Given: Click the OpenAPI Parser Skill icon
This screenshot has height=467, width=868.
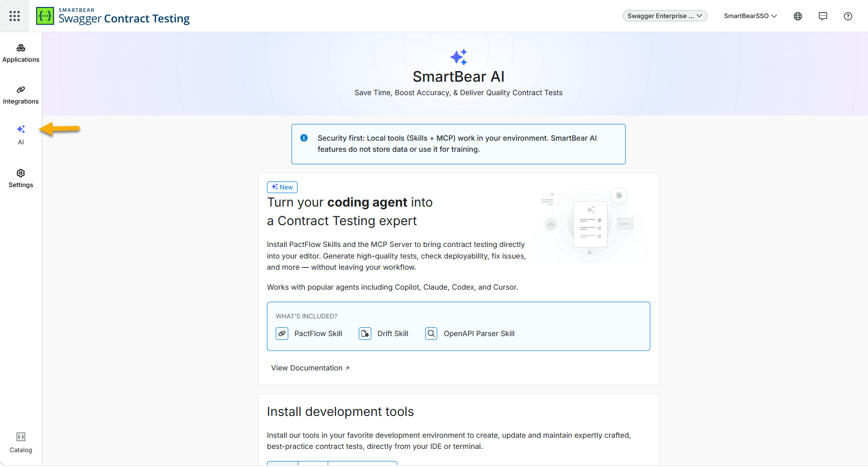Looking at the screenshot, I should 431,333.
